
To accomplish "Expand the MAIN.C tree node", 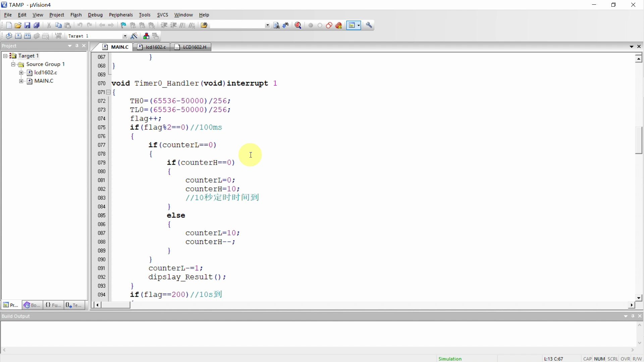I will pos(21,81).
